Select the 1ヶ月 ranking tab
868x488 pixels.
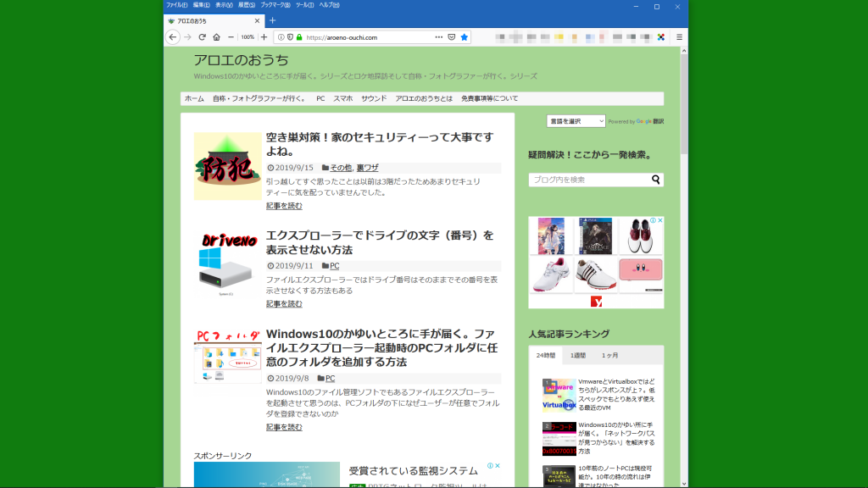click(609, 355)
